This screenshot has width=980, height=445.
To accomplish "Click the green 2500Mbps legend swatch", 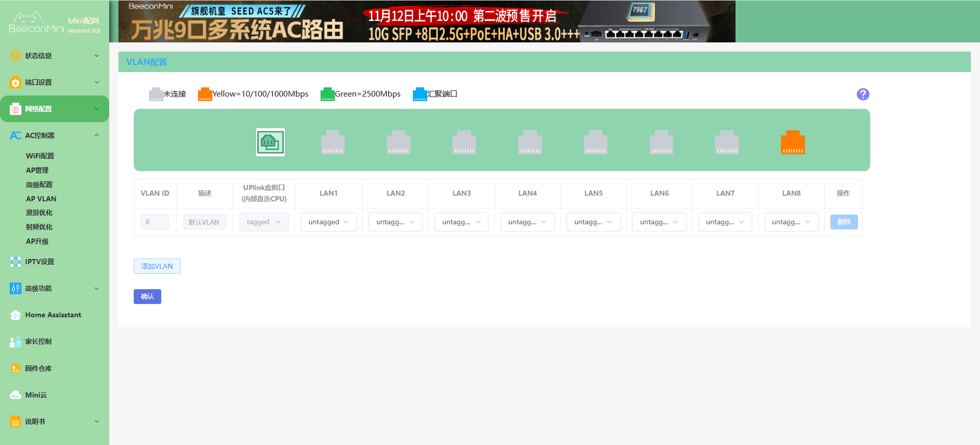I will click(x=327, y=94).
